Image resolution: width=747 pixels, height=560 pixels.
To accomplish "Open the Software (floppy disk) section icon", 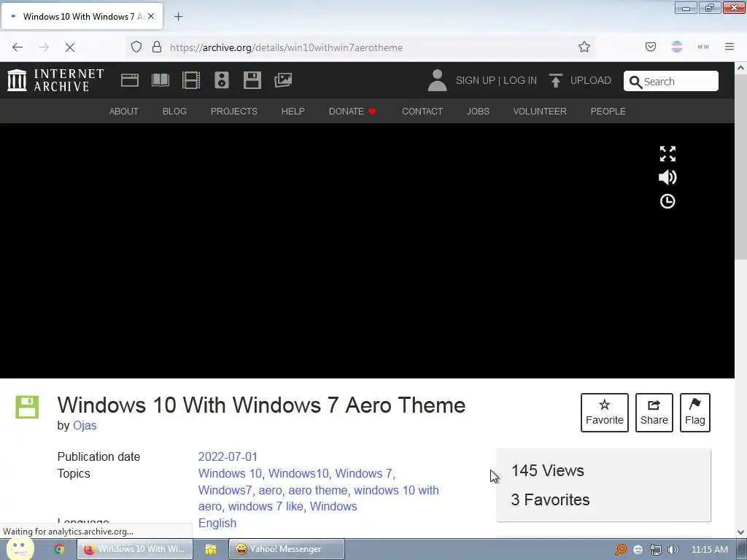I will (x=252, y=80).
